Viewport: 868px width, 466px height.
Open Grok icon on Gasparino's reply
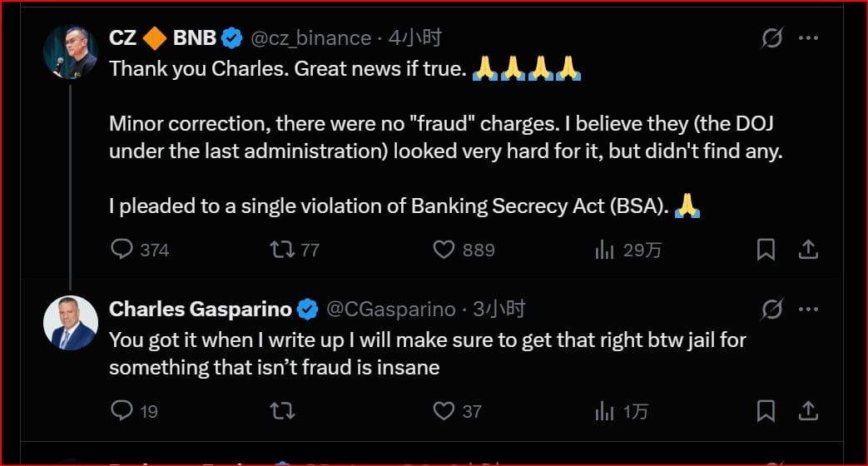point(772,310)
